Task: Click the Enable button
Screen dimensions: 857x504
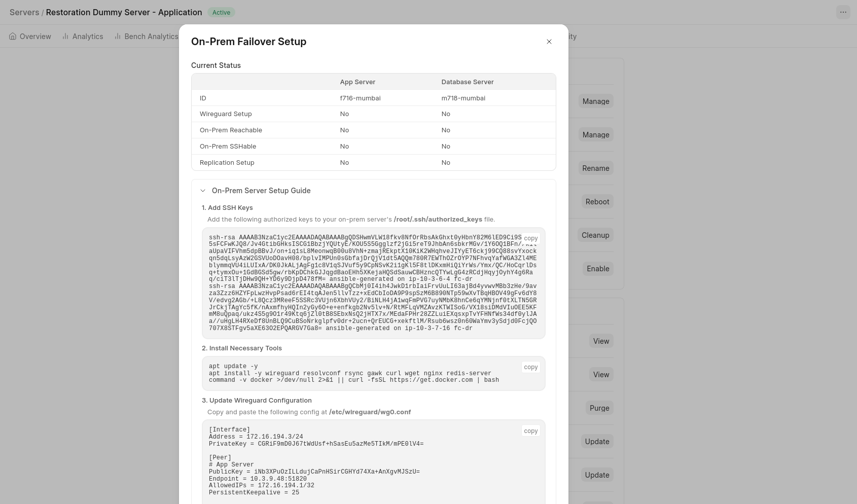Action: tap(598, 269)
